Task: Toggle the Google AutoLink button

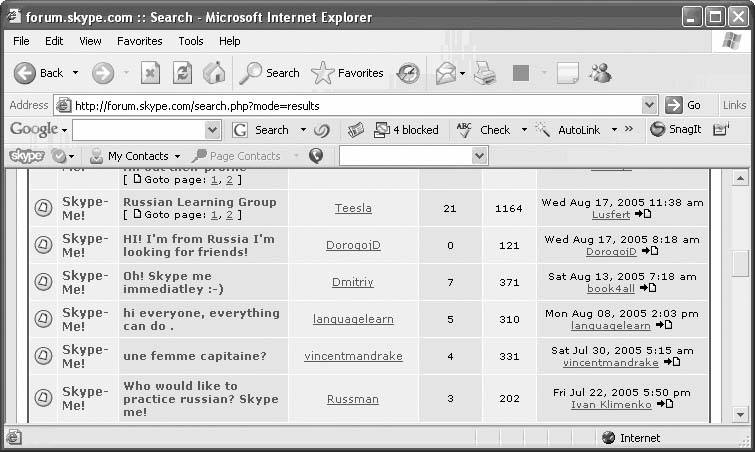Action: 568,130
